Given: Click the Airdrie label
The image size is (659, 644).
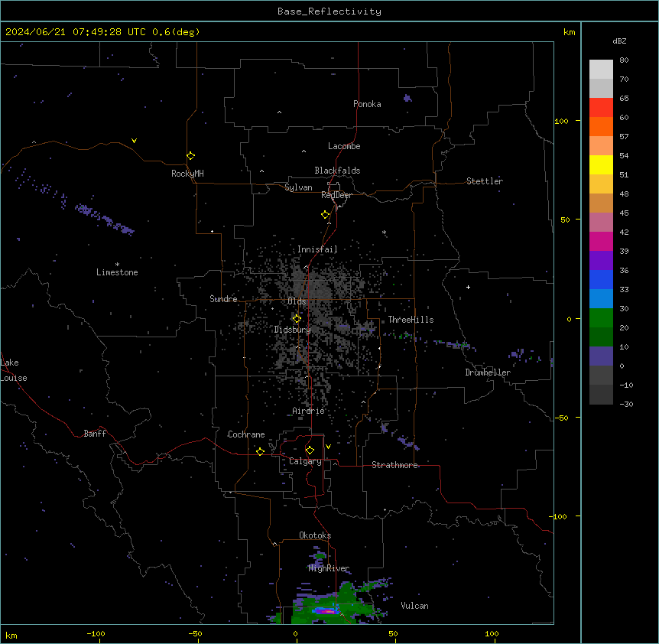Looking at the screenshot, I should [309, 411].
